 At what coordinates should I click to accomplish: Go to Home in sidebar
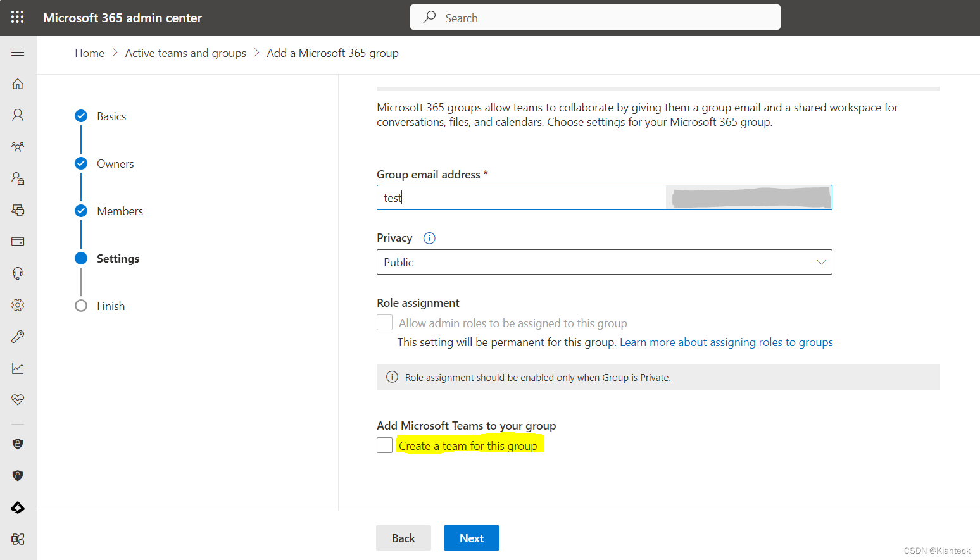pyautogui.click(x=18, y=84)
